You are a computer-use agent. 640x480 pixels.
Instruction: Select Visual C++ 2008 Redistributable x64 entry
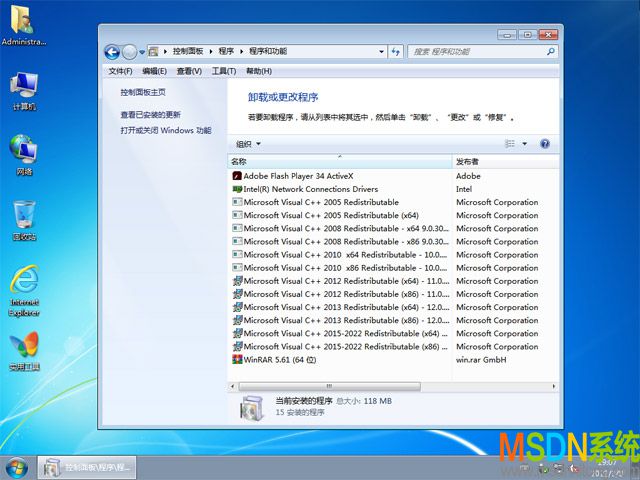346,229
